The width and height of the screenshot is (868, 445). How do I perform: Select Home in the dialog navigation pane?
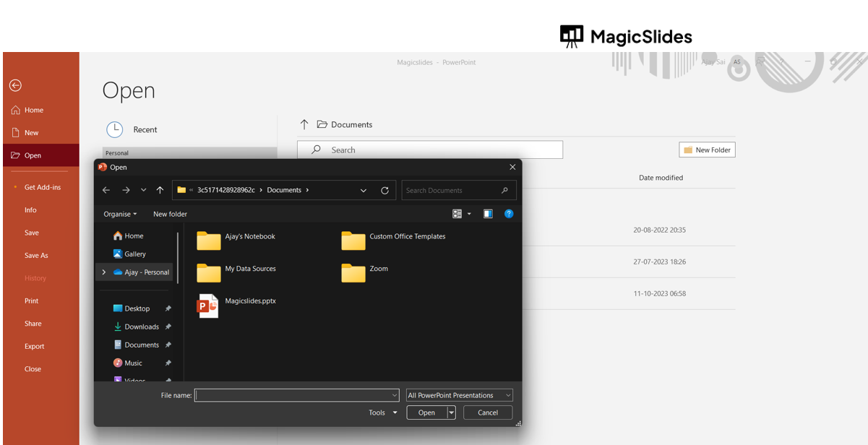134,236
